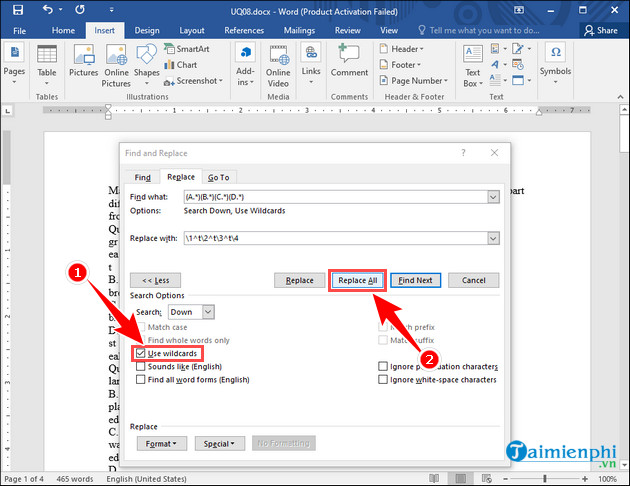Switch to the Home ribbon tab
Viewport: 630px width, 486px height.
tap(63, 31)
